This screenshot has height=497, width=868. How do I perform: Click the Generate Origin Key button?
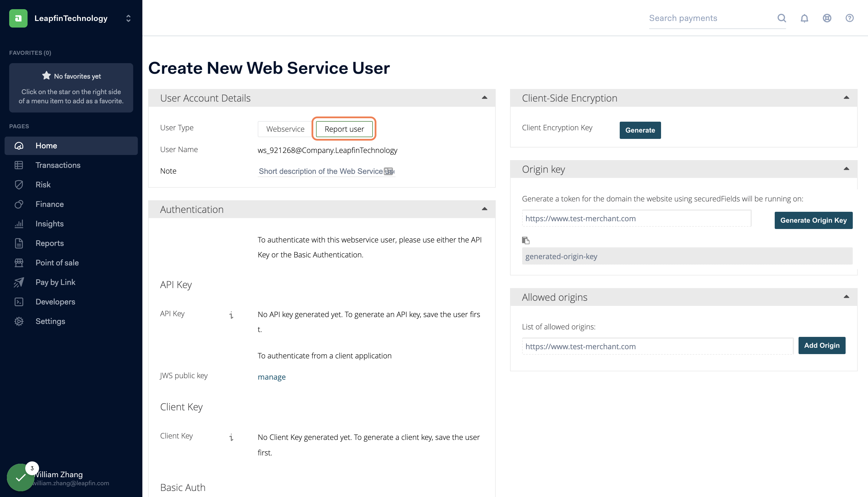[x=813, y=220]
